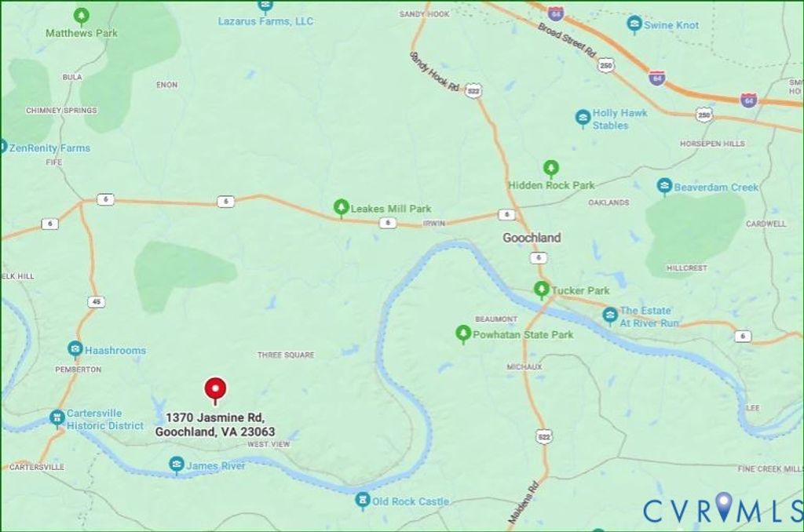
Task: Click the ZenRenity Farms label
Action: [x=49, y=148]
